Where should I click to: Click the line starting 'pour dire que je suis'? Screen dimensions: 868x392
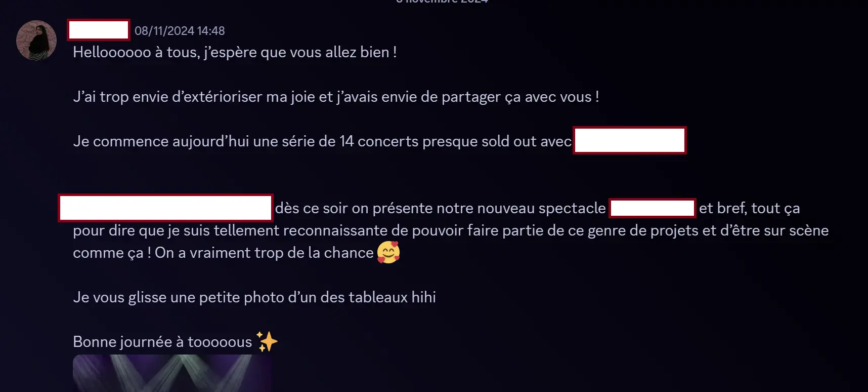[451, 230]
